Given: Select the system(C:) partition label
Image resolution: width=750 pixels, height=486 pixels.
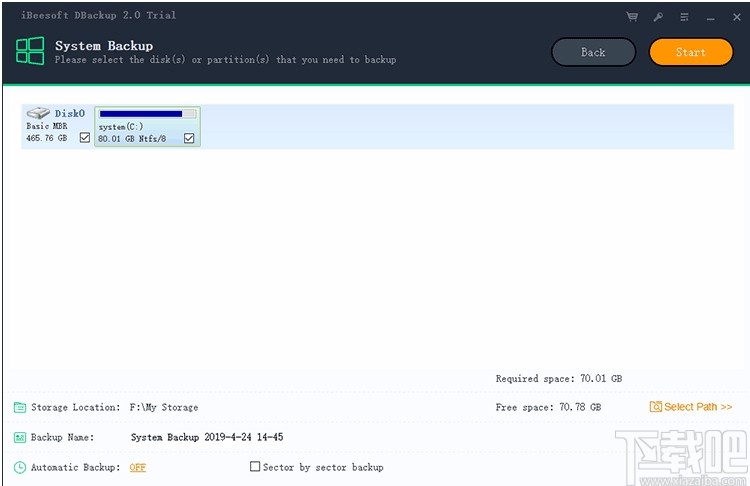Looking at the screenshot, I should (121, 127).
